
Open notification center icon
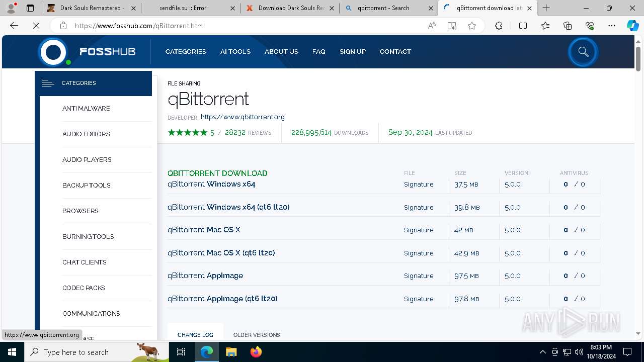click(x=627, y=352)
